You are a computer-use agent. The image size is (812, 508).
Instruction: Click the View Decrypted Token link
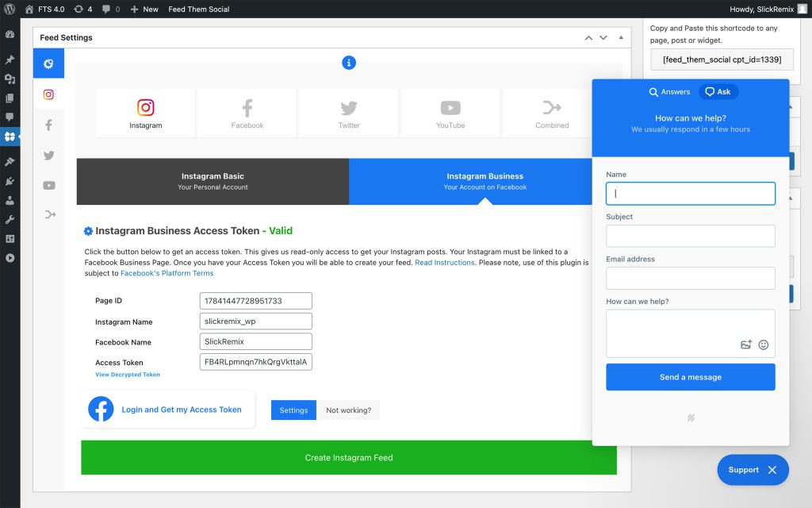(128, 375)
